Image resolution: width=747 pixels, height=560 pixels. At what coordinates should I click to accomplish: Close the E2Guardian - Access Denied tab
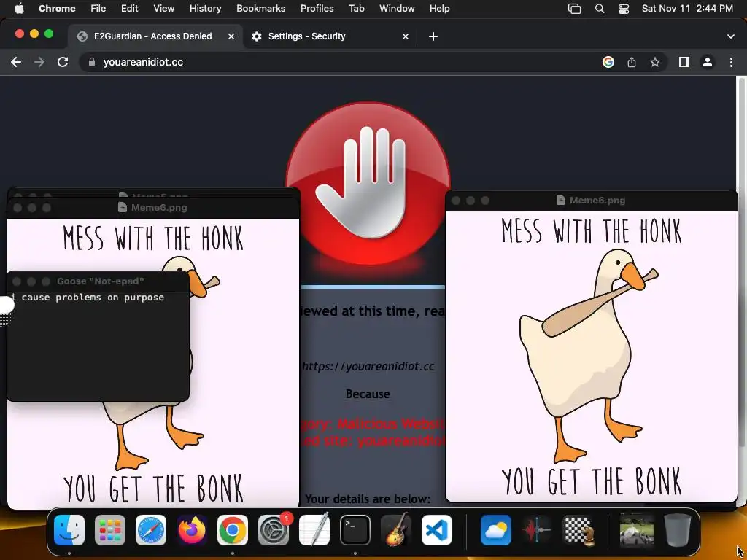click(231, 36)
